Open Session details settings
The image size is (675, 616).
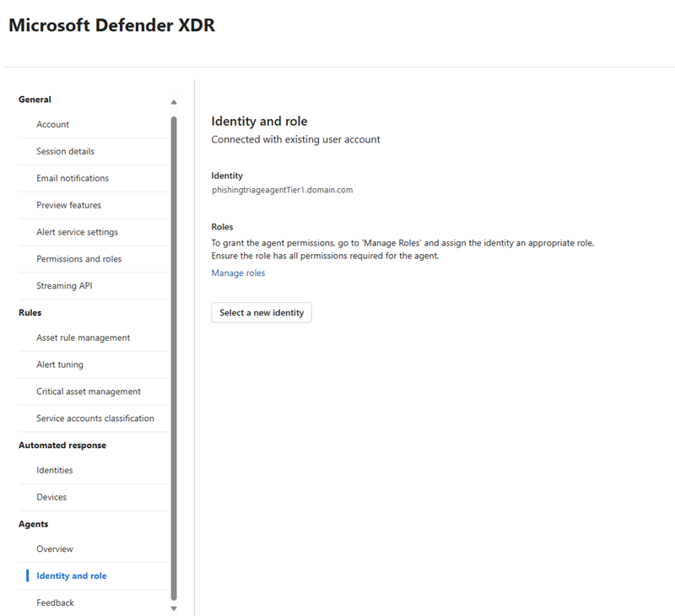click(65, 151)
